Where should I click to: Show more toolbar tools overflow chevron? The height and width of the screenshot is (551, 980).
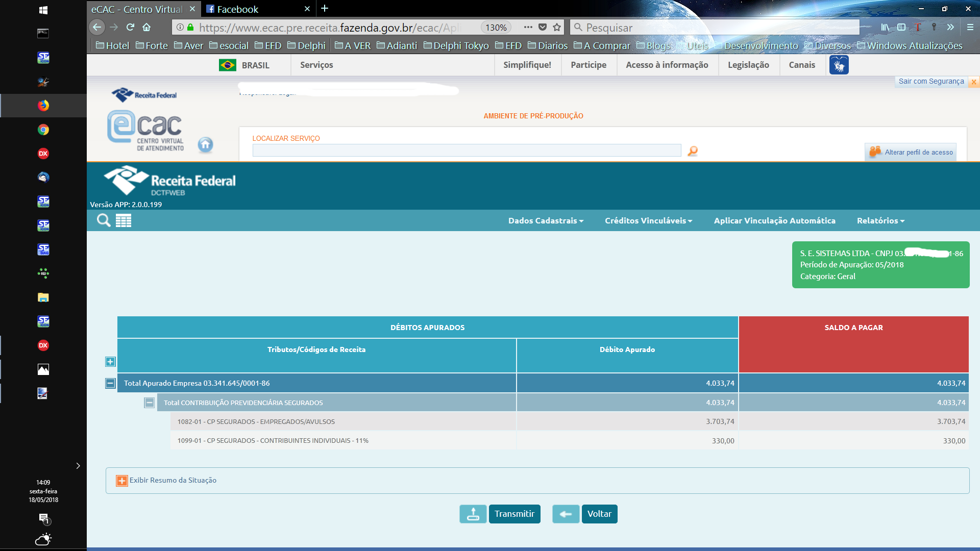pos(950,27)
